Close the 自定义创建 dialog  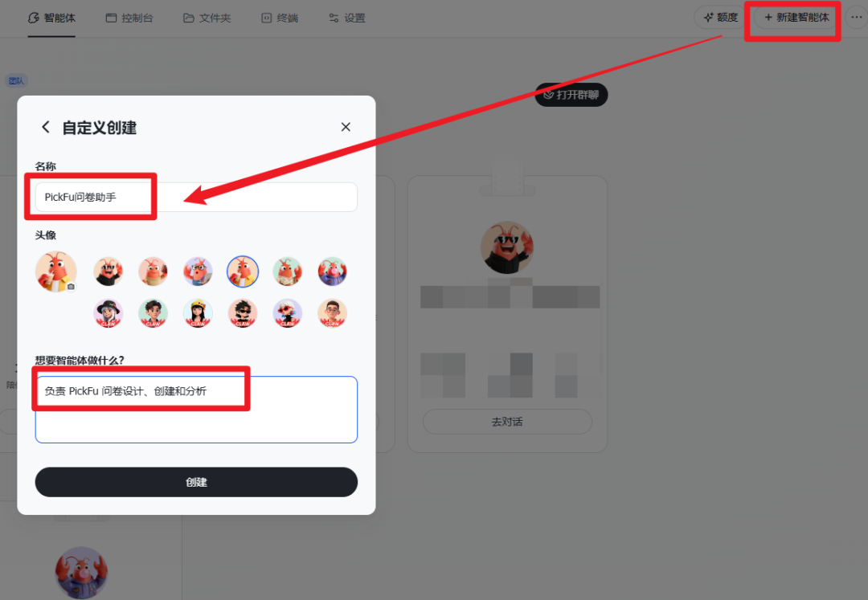(346, 127)
